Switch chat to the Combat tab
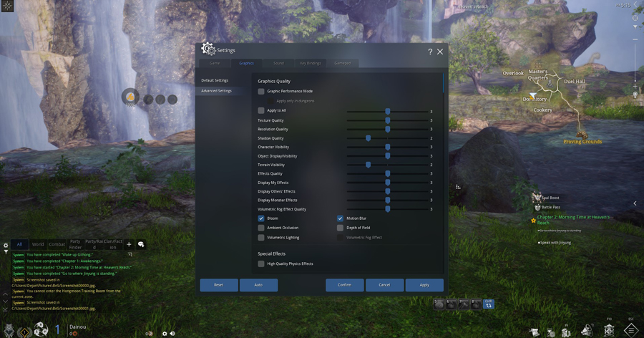Viewport: 644px width, 338px height. (57, 244)
